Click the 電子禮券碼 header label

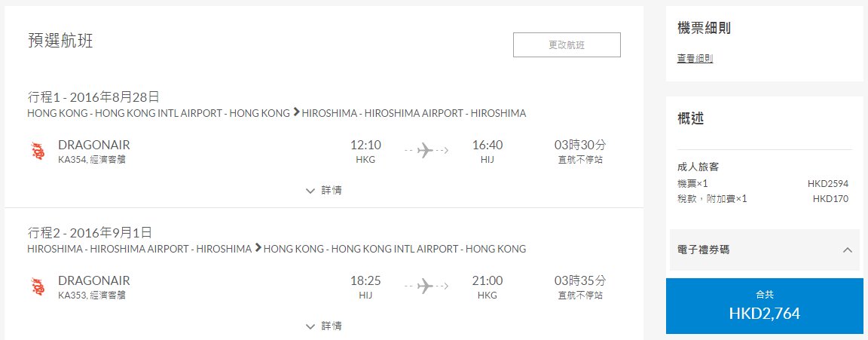pyautogui.click(x=703, y=250)
